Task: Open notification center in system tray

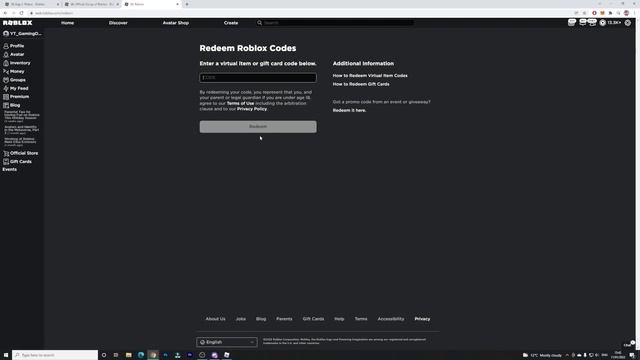Action: 632,355
